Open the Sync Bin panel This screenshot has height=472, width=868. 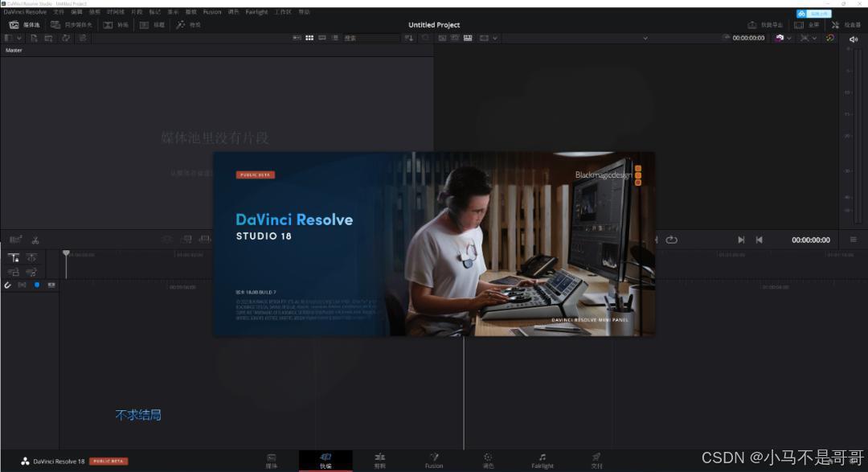(x=72, y=25)
